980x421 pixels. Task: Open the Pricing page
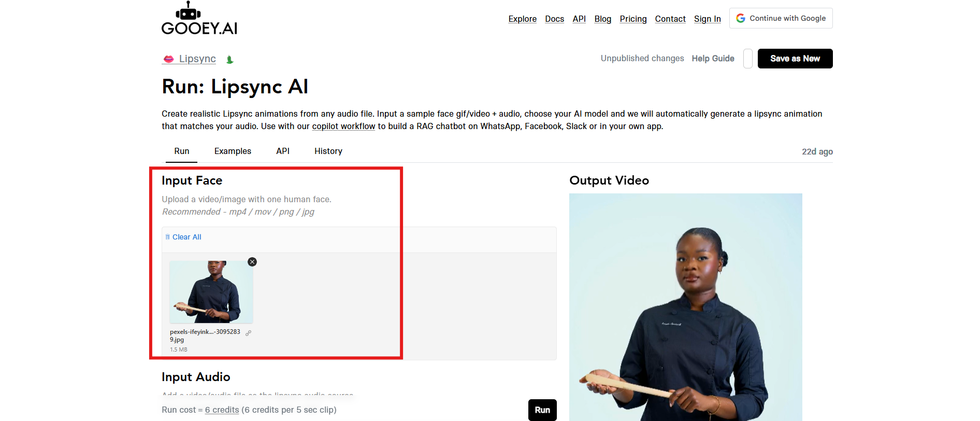(633, 19)
